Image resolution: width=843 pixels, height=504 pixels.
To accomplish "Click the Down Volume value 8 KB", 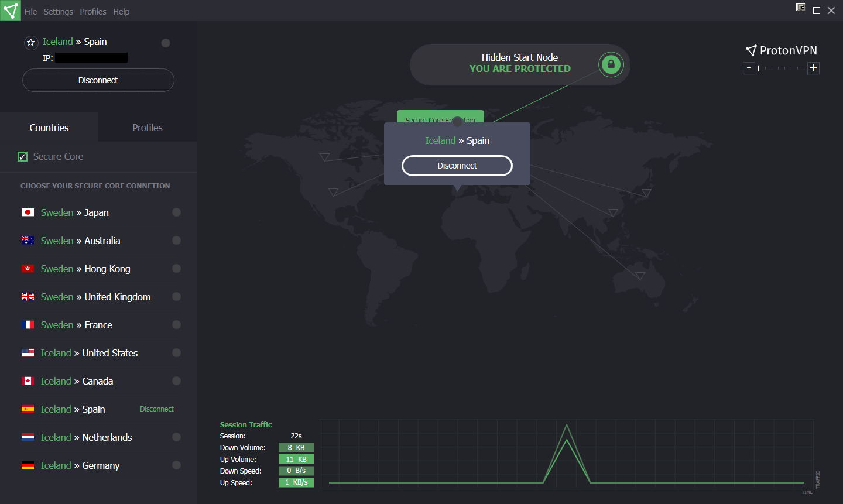I will point(296,448).
